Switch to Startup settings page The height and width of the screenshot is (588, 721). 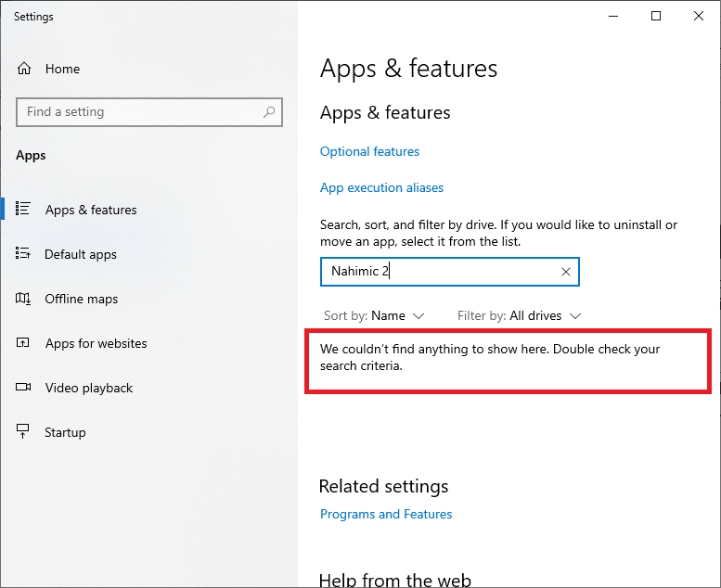pyautogui.click(x=65, y=432)
